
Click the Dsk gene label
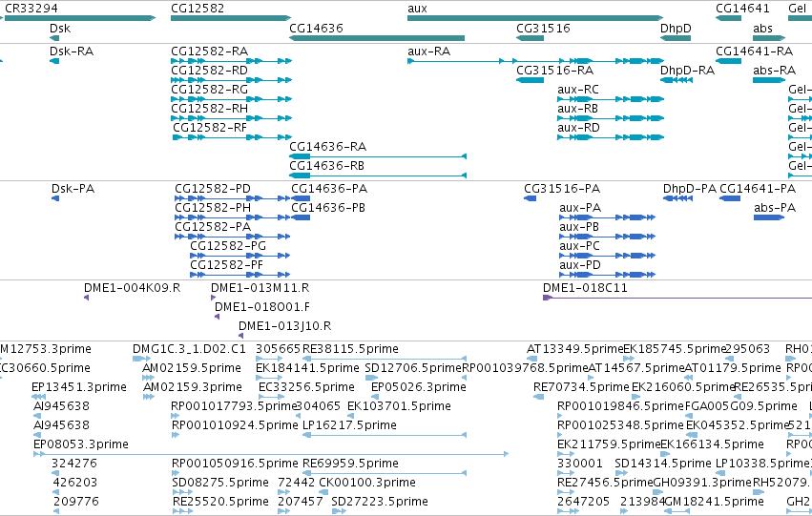pos(60,28)
